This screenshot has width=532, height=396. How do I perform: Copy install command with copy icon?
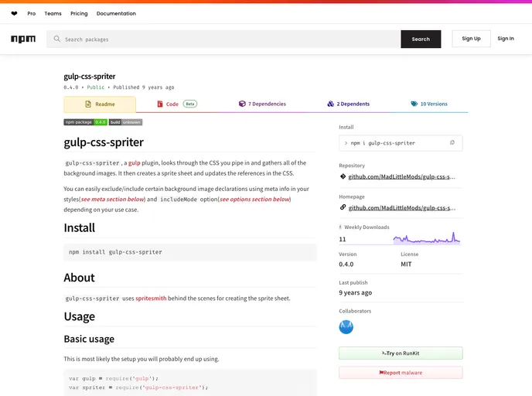pyautogui.click(x=452, y=143)
